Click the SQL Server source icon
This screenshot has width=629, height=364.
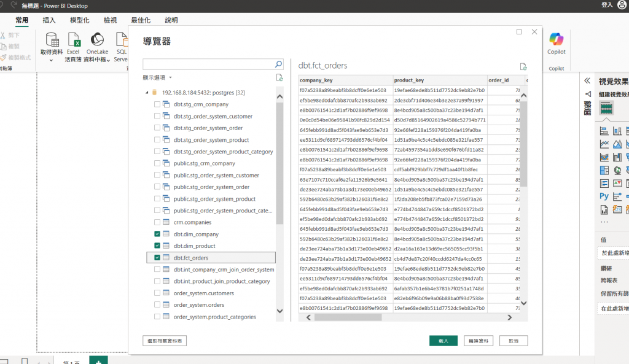pos(122,40)
